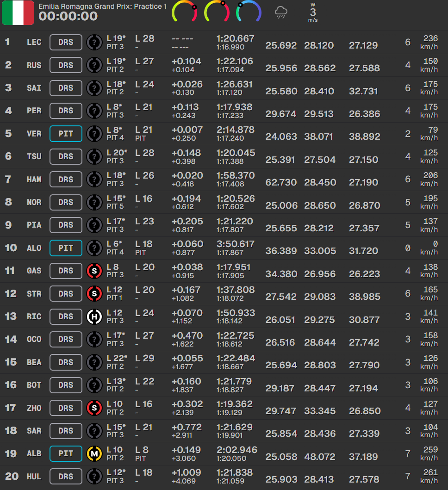448x490 pixels.
Task: Click GAS's red soft tyre icon
Action: pyautogui.click(x=94, y=271)
